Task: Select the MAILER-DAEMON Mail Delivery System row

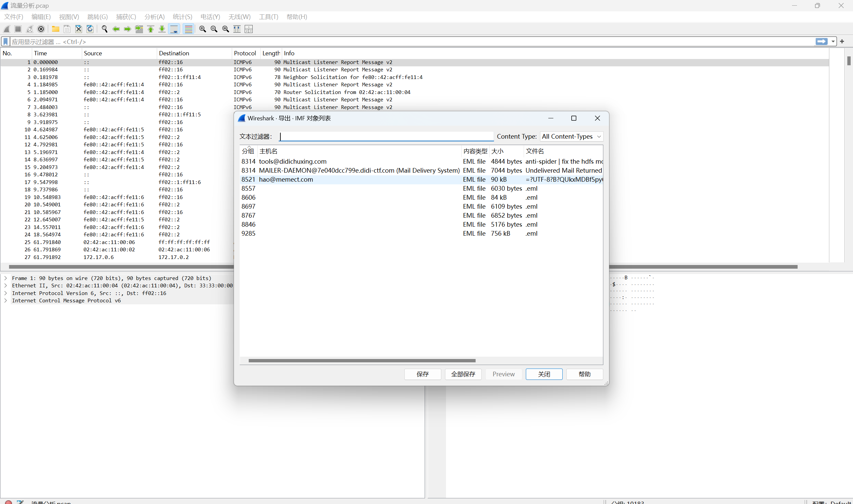Action: 421,170
